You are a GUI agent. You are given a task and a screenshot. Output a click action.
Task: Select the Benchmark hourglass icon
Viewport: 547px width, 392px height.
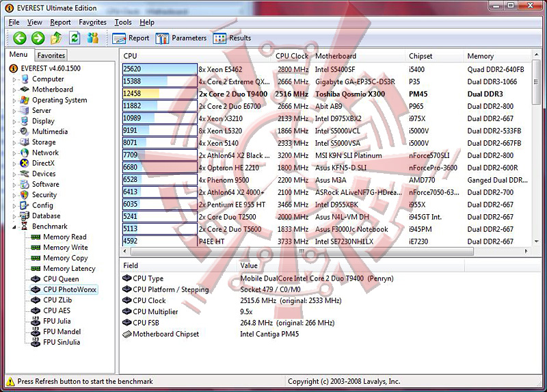tap(24, 226)
